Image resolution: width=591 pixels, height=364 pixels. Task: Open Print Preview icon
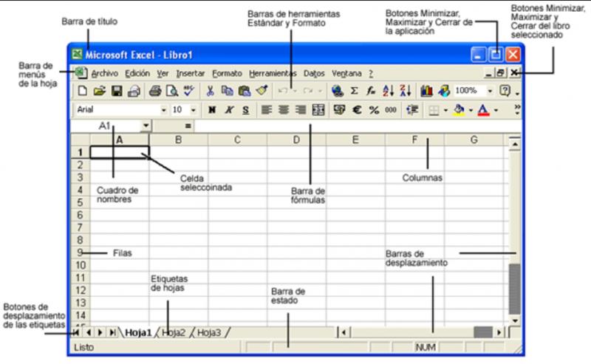coord(172,91)
